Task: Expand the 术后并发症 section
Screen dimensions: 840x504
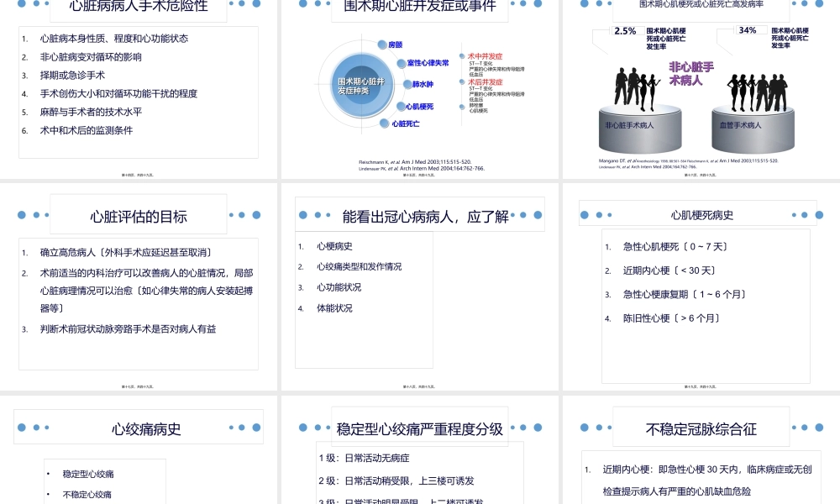Action: pos(486,82)
